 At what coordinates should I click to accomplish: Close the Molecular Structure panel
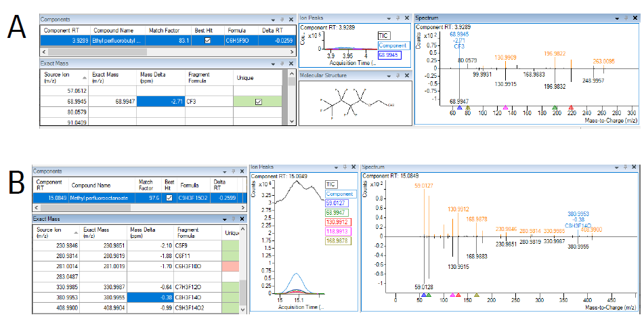pyautogui.click(x=406, y=76)
